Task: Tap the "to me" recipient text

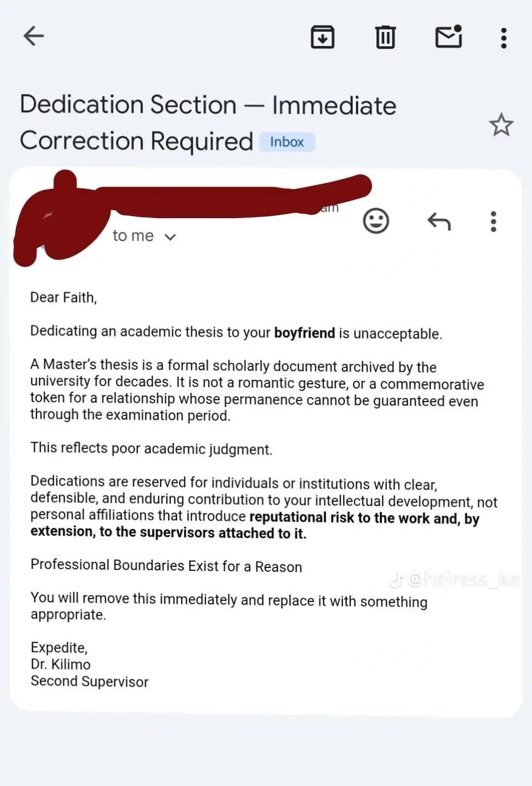Action: tap(133, 236)
